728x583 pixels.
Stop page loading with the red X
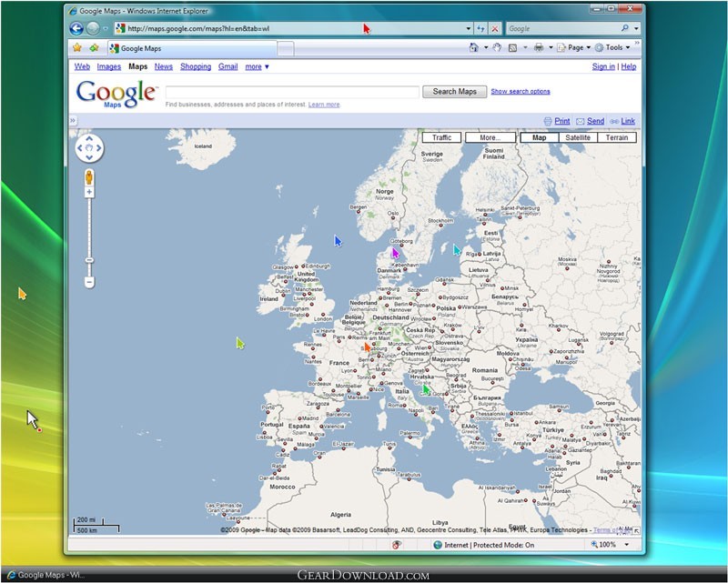495,29
